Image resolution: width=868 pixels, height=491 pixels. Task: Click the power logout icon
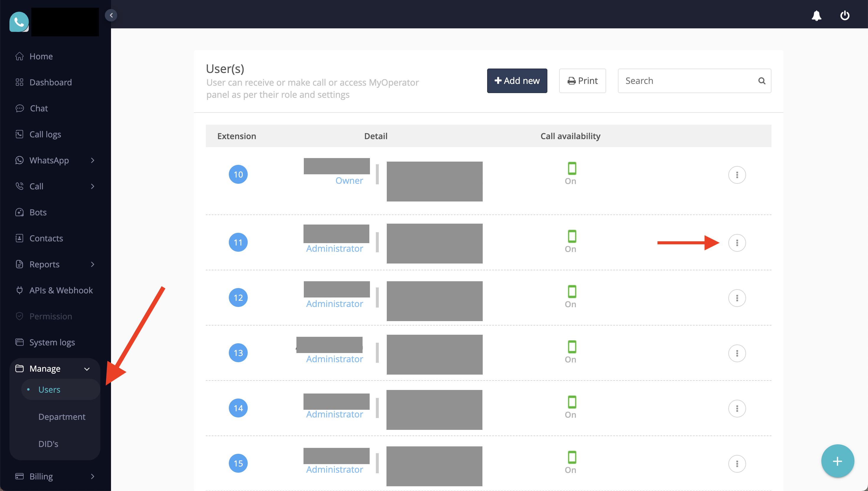click(845, 16)
